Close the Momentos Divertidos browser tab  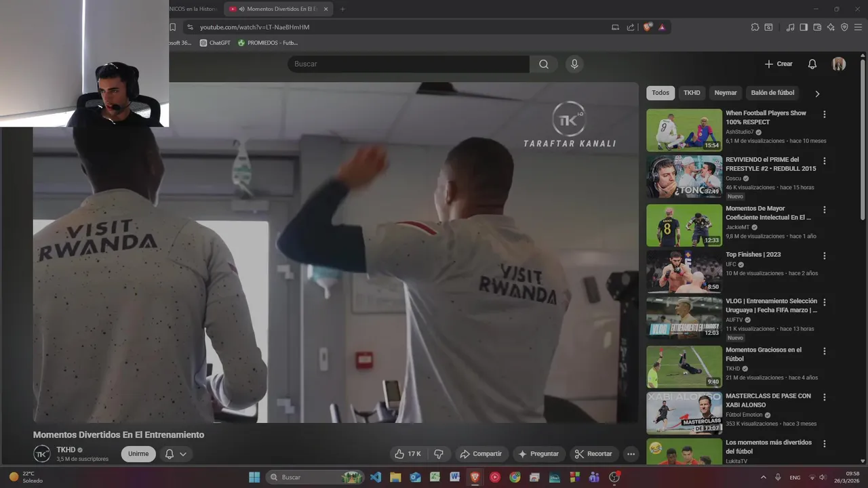click(326, 9)
